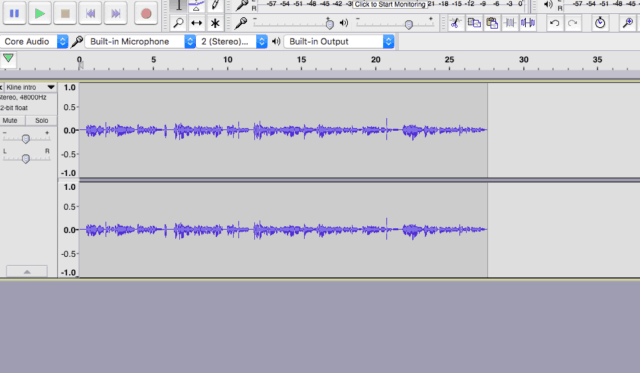Click the Trim audio icon
Viewport: 640px width, 373px height.
[510, 23]
